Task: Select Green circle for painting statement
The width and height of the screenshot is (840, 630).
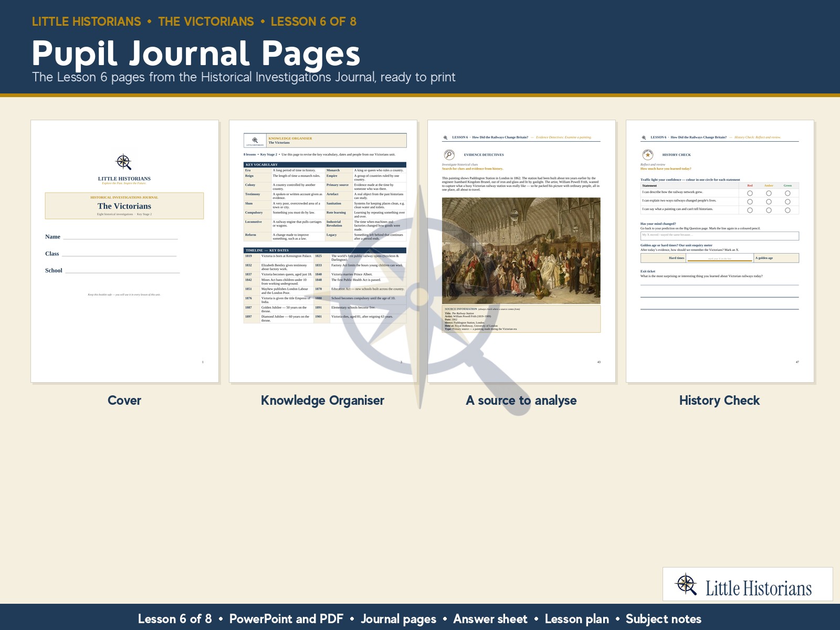Action: point(787,210)
